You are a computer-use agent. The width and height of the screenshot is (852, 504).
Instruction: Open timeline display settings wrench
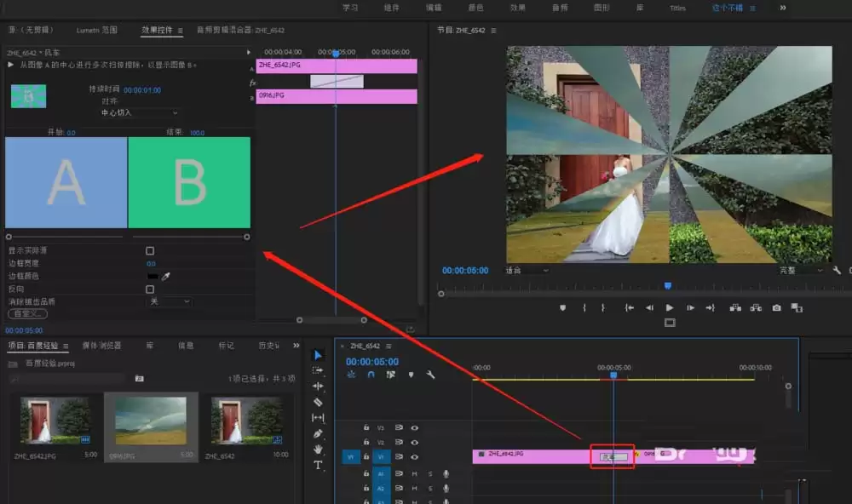(430, 375)
